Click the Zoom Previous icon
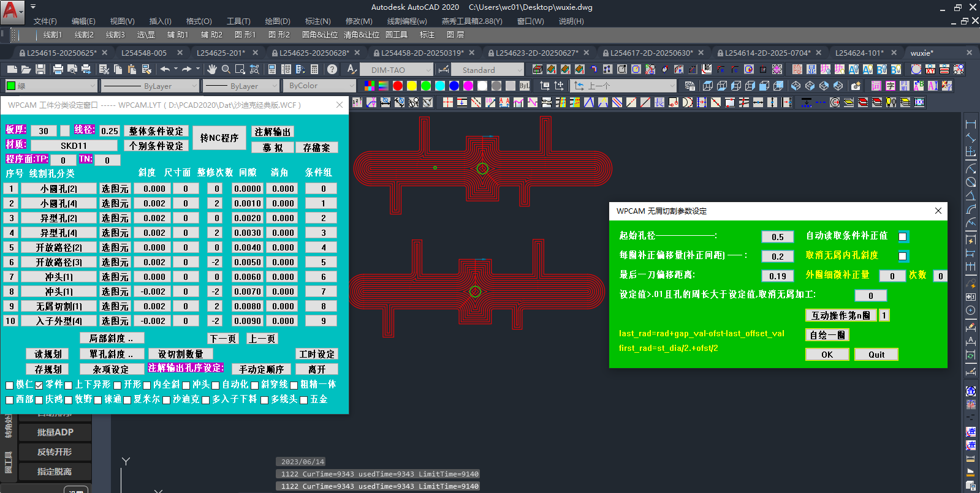980x493 pixels. [254, 69]
